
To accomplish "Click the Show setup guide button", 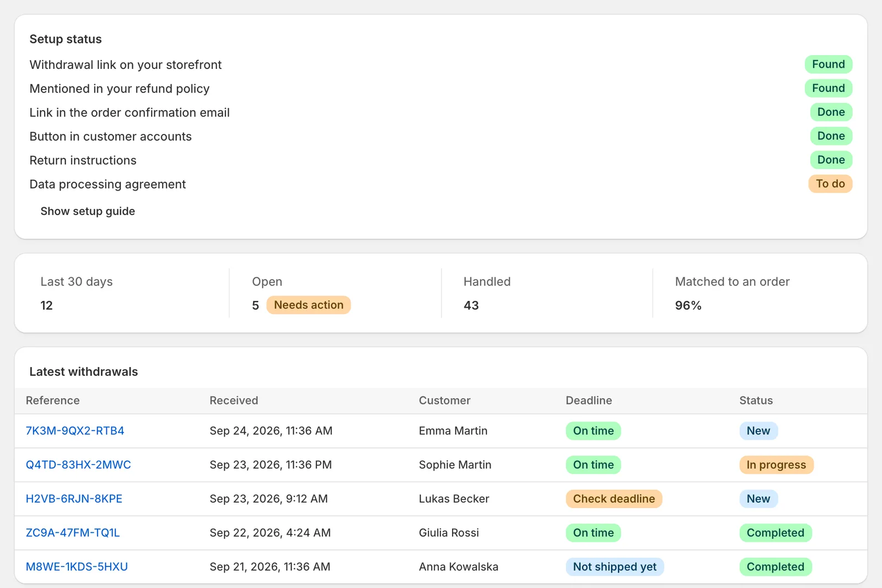I will [x=88, y=211].
